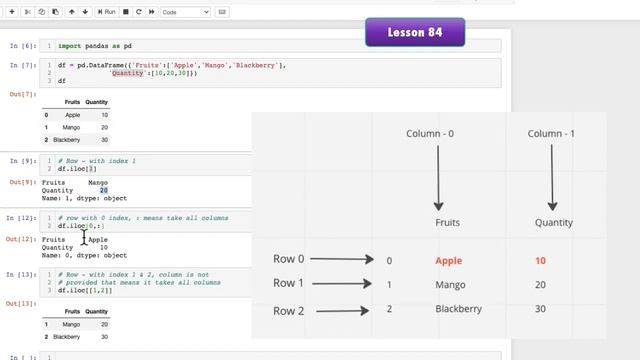Select Fruits header in Out[13] table
Screen dimensions: 640x360
72,311
